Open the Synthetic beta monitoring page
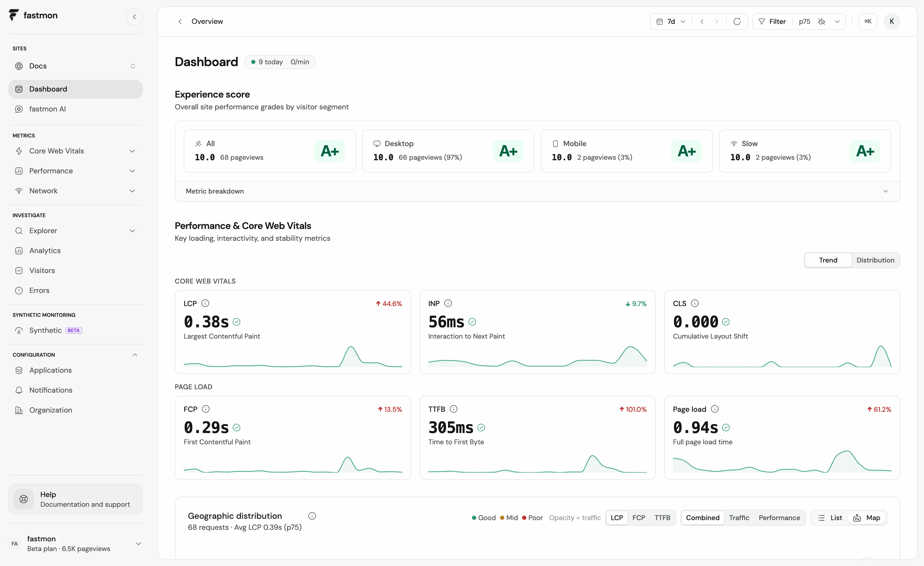Viewport: 924px width, 566px height. 75,330
